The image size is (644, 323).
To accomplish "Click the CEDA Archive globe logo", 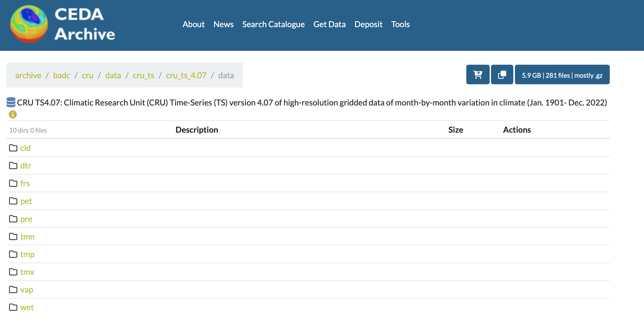I will (x=29, y=24).
